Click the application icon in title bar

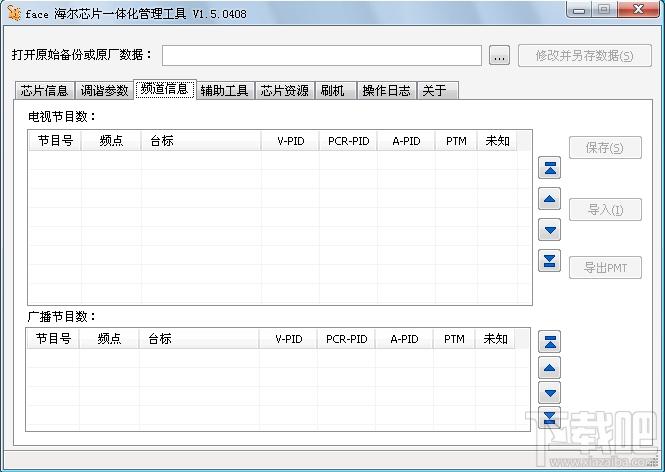point(14,13)
